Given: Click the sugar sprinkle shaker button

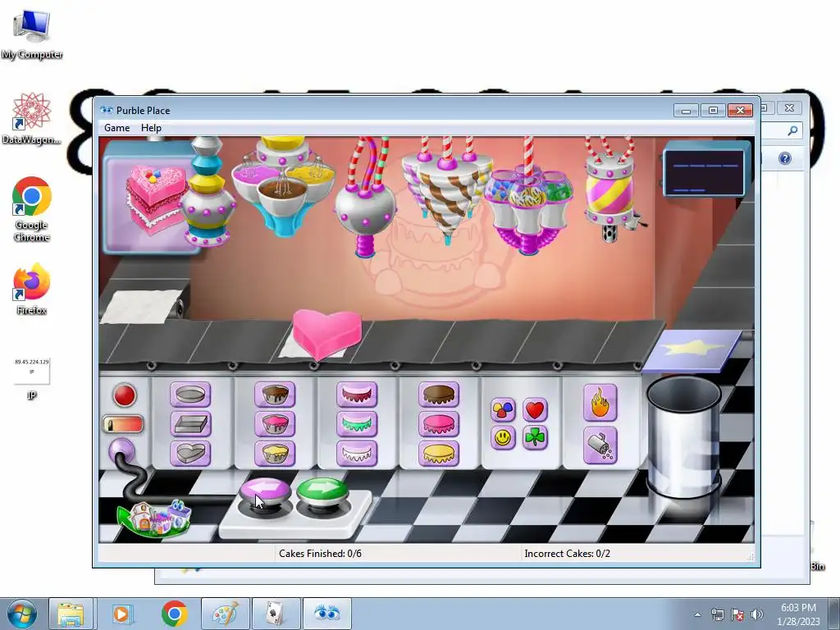Looking at the screenshot, I should point(600,445).
